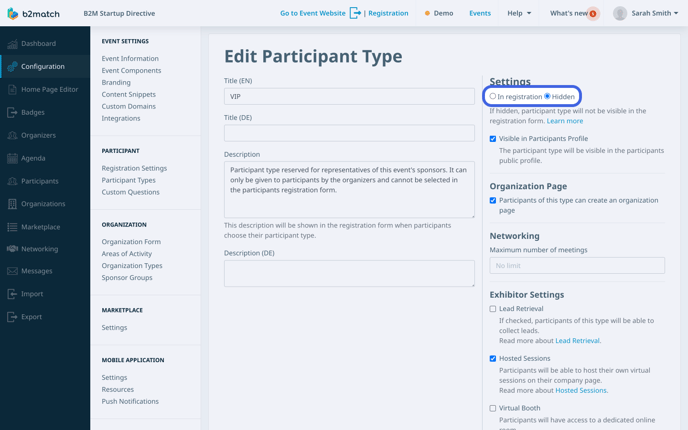Click the empty Title (DE) field
This screenshot has width=688, height=430.
point(349,133)
